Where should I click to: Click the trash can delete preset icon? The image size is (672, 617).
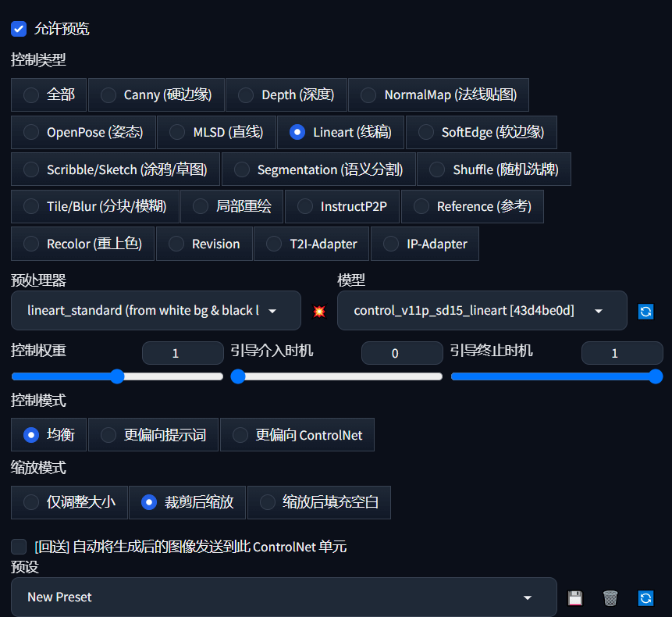[x=610, y=597]
